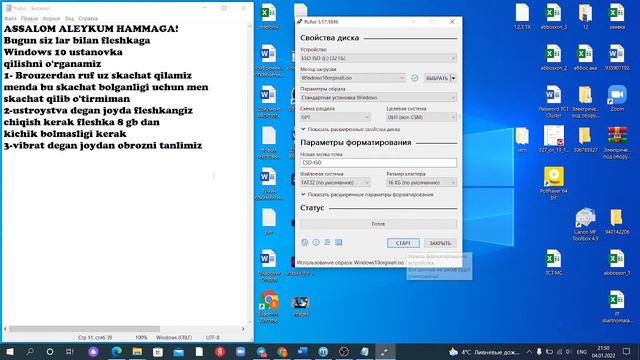Select abbosxon_3 Excel file icon

pyautogui.click(x=553, y=17)
